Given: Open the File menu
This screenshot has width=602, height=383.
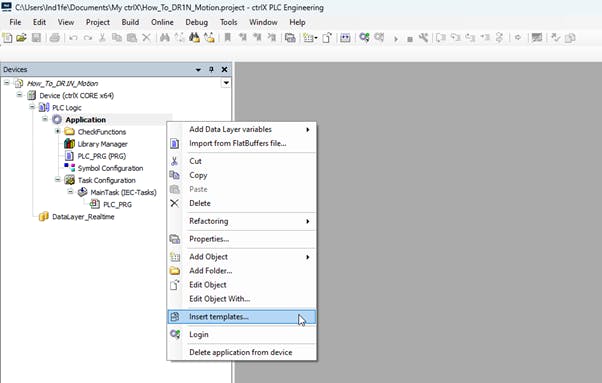Looking at the screenshot, I should coord(15,22).
